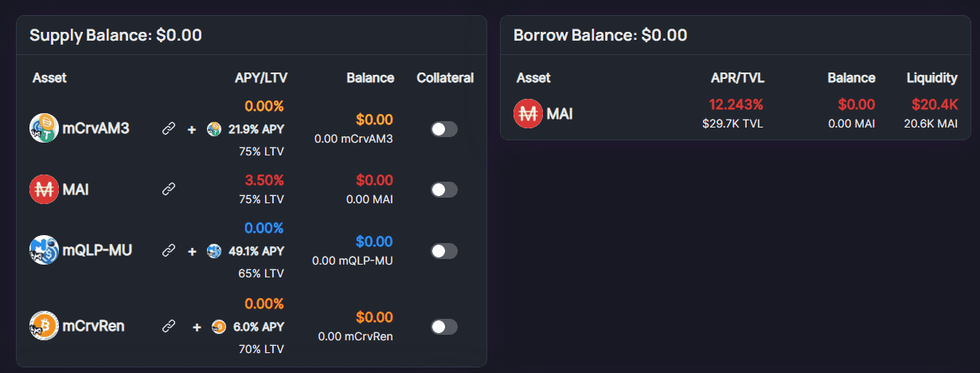
Task: Open the MAI supply chain link icon
Action: click(168, 190)
